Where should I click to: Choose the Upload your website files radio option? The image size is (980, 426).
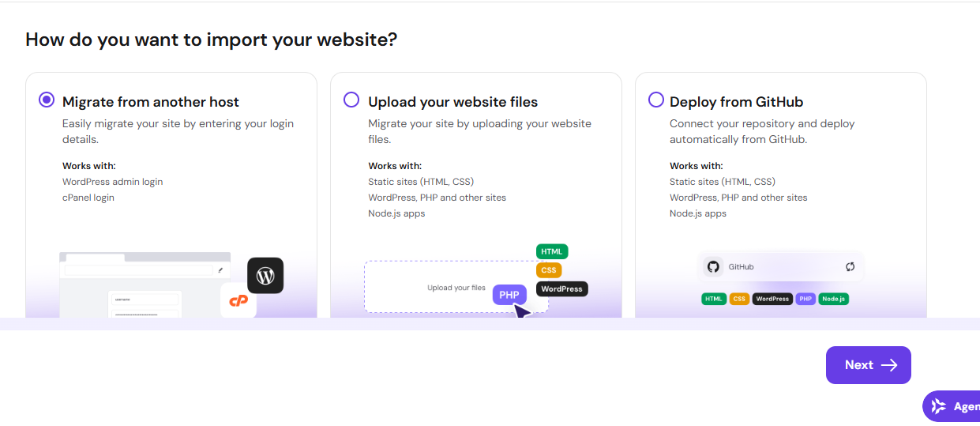point(351,100)
